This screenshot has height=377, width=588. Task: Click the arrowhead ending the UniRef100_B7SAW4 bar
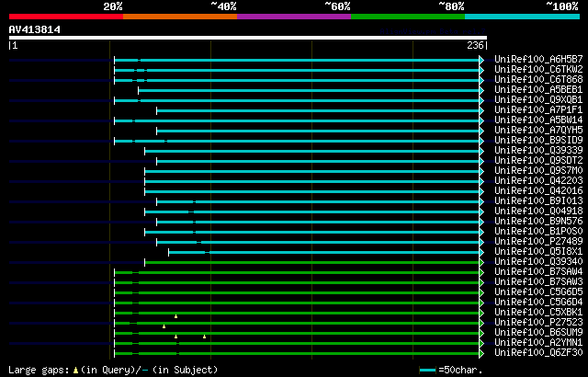(481, 273)
